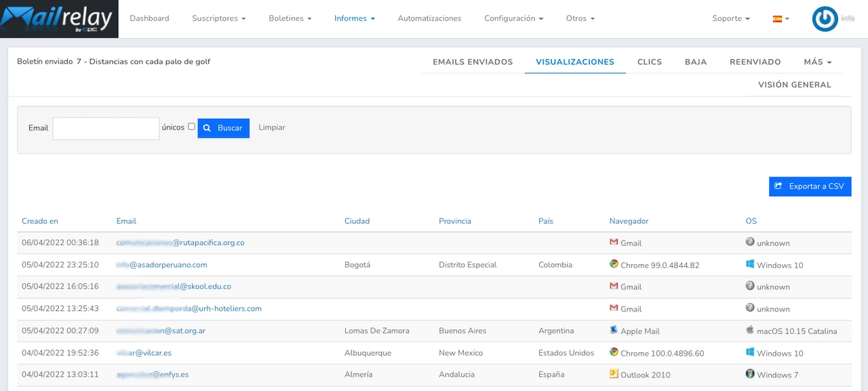This screenshot has height=391, width=868.
Task: Switch to VISIÓN GENERAL tab
Action: pyautogui.click(x=795, y=85)
